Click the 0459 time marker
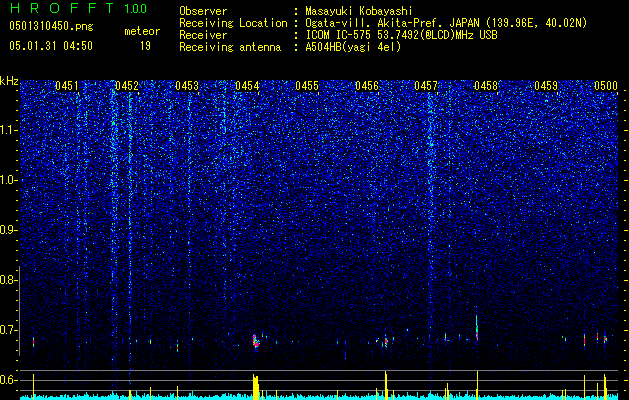The height and width of the screenshot is (400, 629). tap(546, 86)
